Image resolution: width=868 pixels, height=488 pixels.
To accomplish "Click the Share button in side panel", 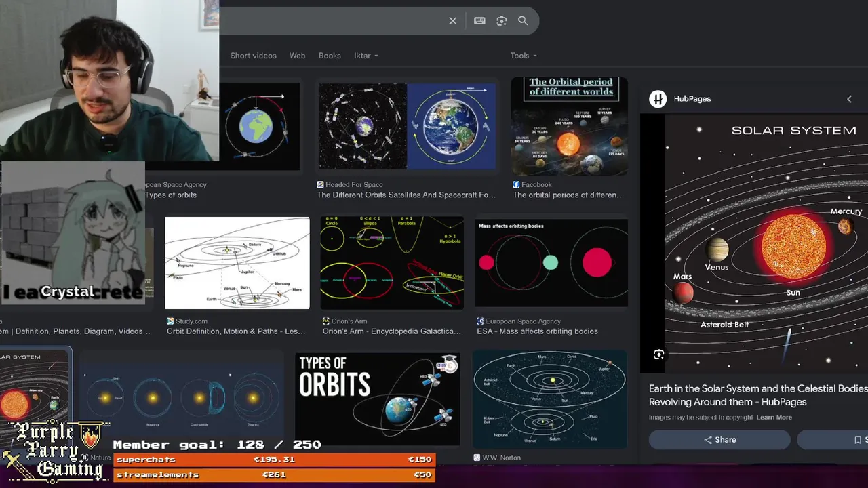I will click(x=719, y=440).
